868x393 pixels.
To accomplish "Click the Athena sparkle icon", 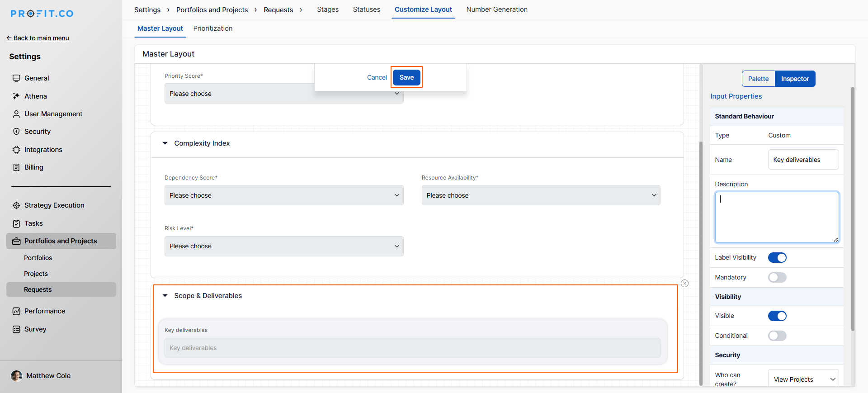I will [16, 96].
